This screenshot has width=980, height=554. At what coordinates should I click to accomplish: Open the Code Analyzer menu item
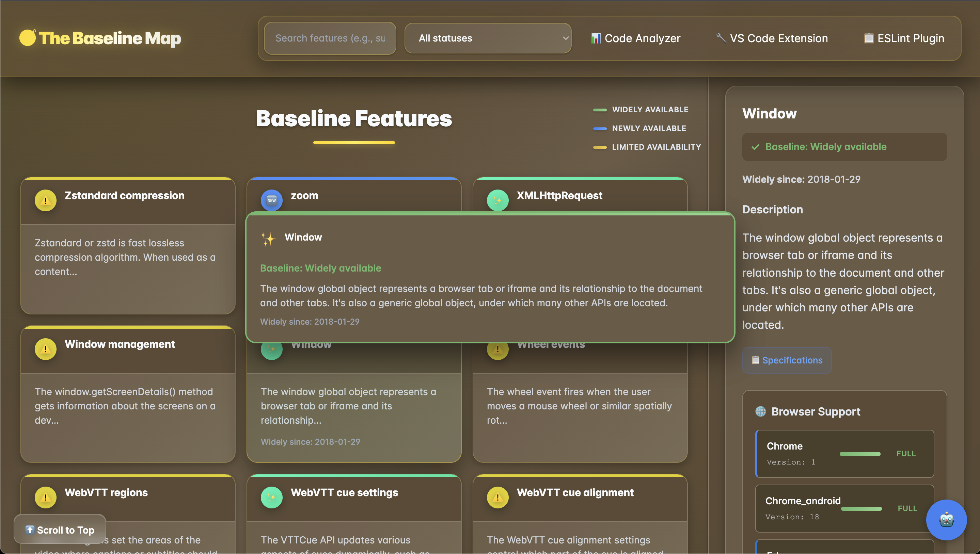click(635, 38)
